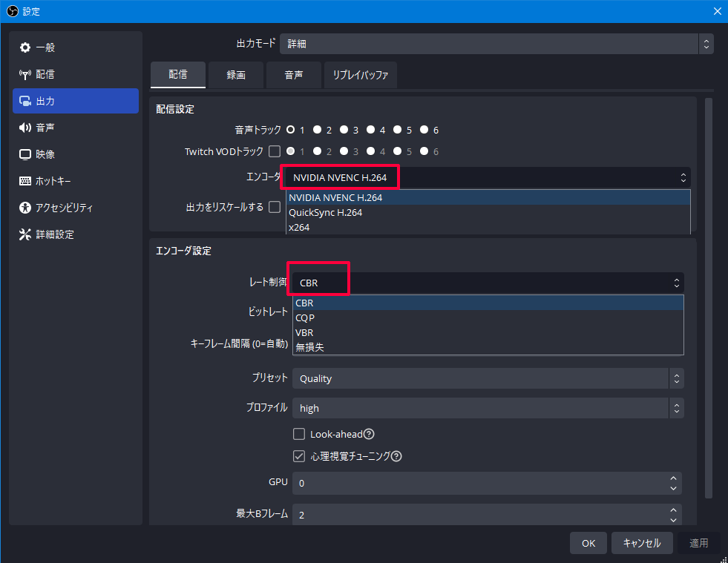Increase GPU value with its stepper arrow
The image size is (728, 563).
tap(673, 478)
